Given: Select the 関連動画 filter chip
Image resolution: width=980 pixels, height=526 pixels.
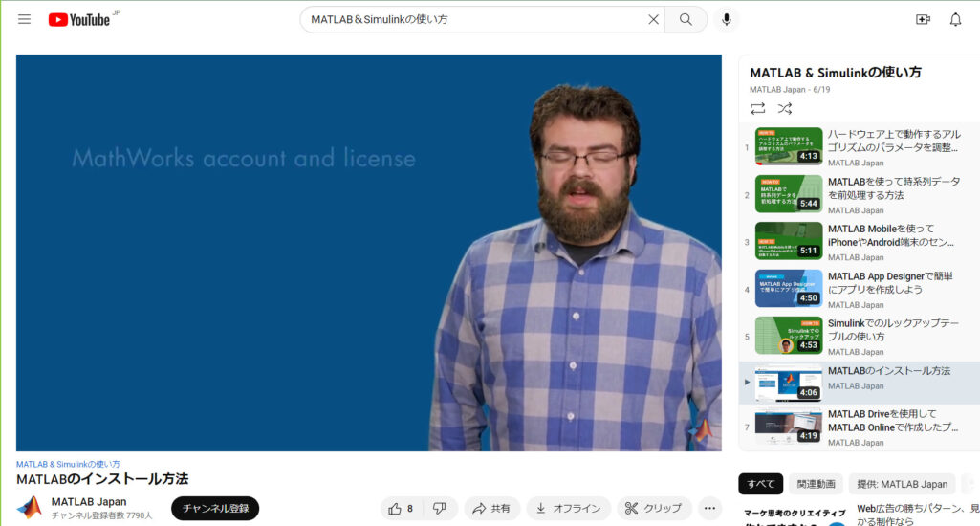Looking at the screenshot, I should click(x=816, y=484).
